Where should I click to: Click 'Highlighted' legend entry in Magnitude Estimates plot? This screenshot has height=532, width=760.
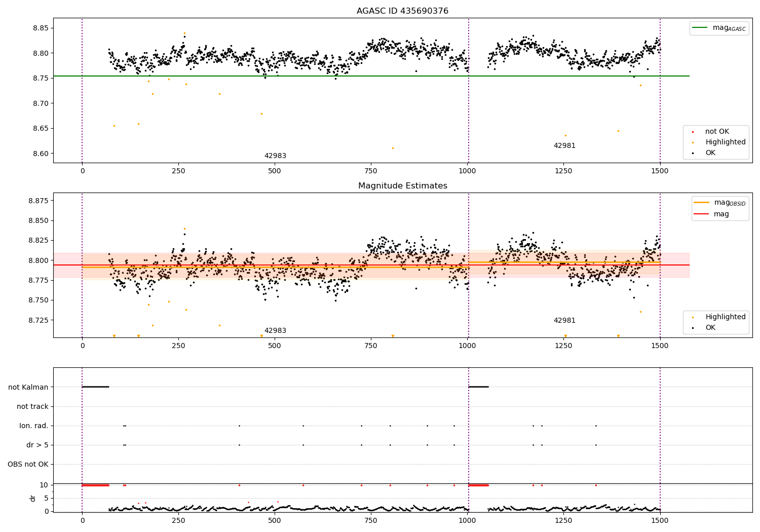click(718, 317)
